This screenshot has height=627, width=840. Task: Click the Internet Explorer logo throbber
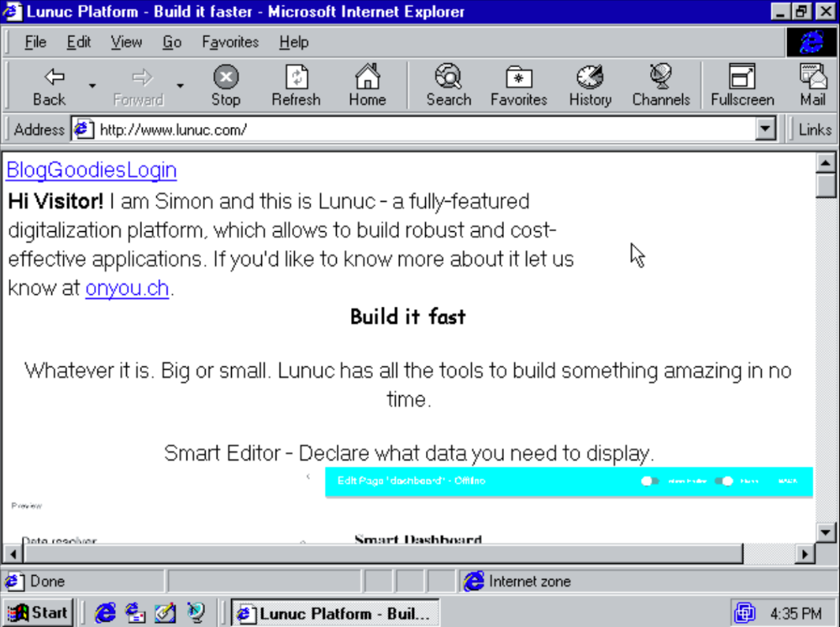(811, 42)
